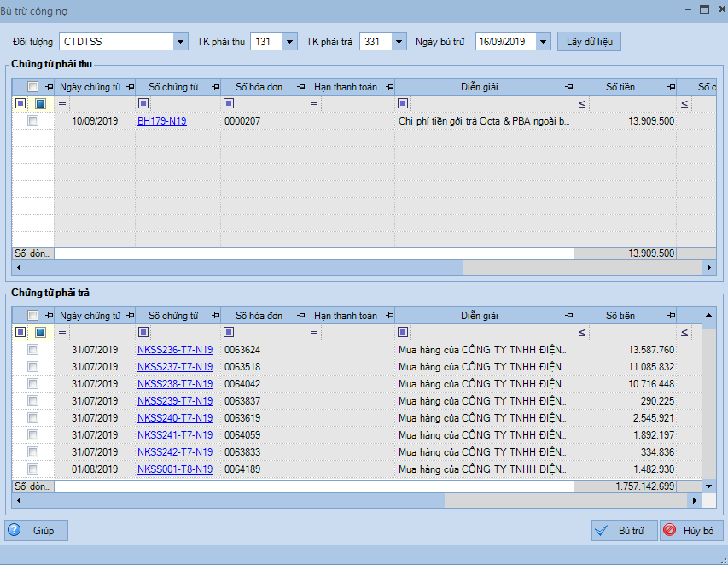
Task: Select date cell 01/08/2019
Action: coord(95,469)
